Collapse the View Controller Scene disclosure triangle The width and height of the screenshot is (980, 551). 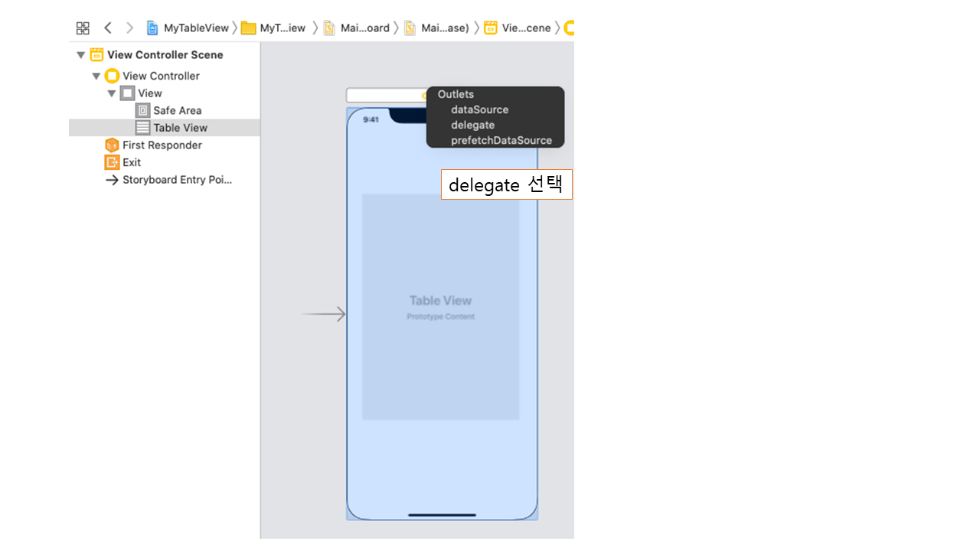tap(81, 55)
